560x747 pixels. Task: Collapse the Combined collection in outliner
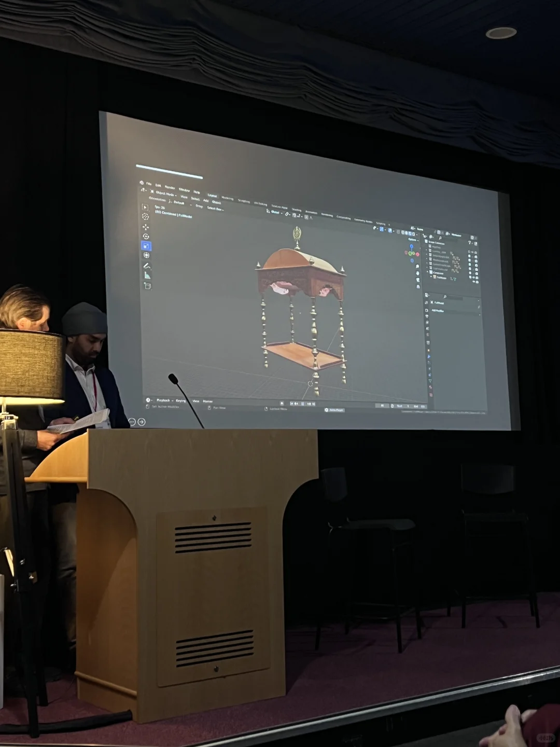coord(427,271)
